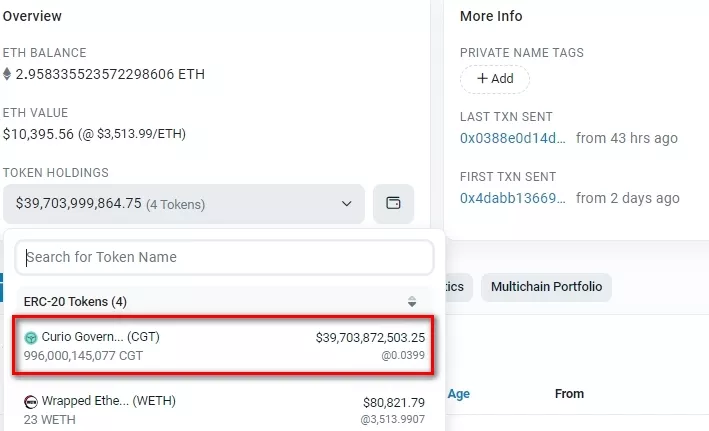
Task: Expand the Token Holdings dropdown
Action: 184,204
